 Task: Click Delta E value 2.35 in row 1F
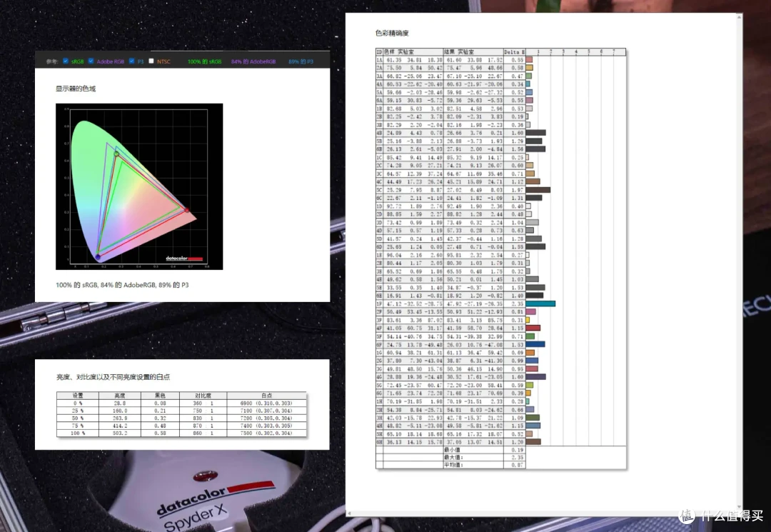coord(517,304)
